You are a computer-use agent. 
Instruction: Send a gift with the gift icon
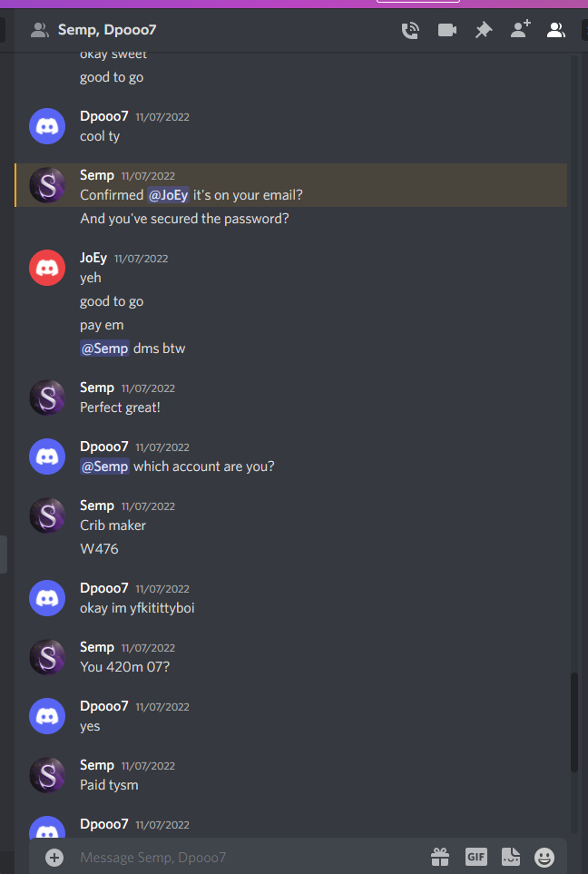[x=440, y=857]
